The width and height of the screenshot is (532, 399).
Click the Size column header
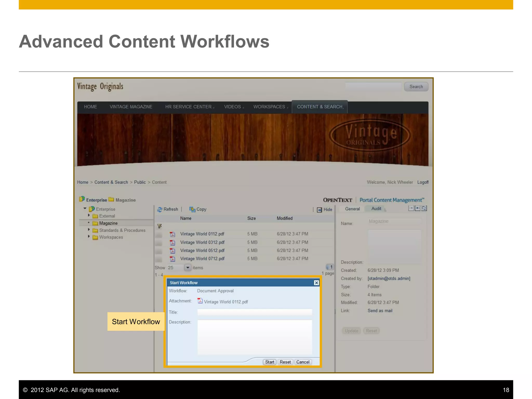pyautogui.click(x=251, y=218)
